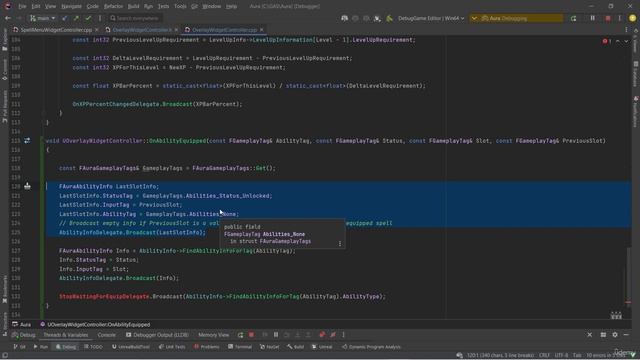640x360 pixels.
Task: Click the UTF-8 encoding in the status bar
Action: click(561, 356)
